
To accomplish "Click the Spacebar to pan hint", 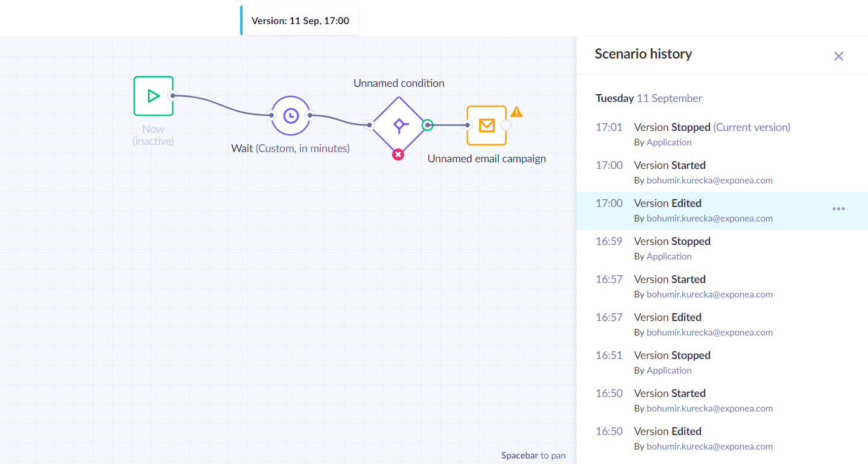I will coord(533,456).
